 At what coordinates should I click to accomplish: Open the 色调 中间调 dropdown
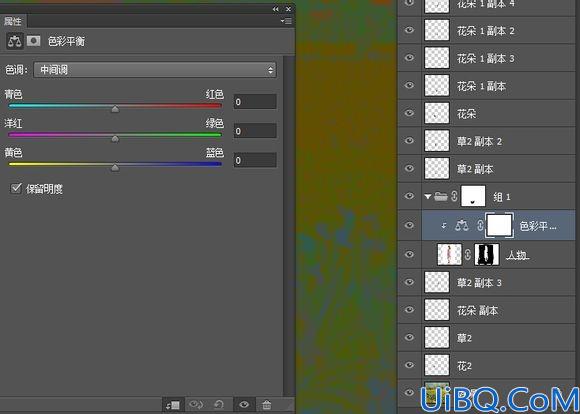pos(155,70)
